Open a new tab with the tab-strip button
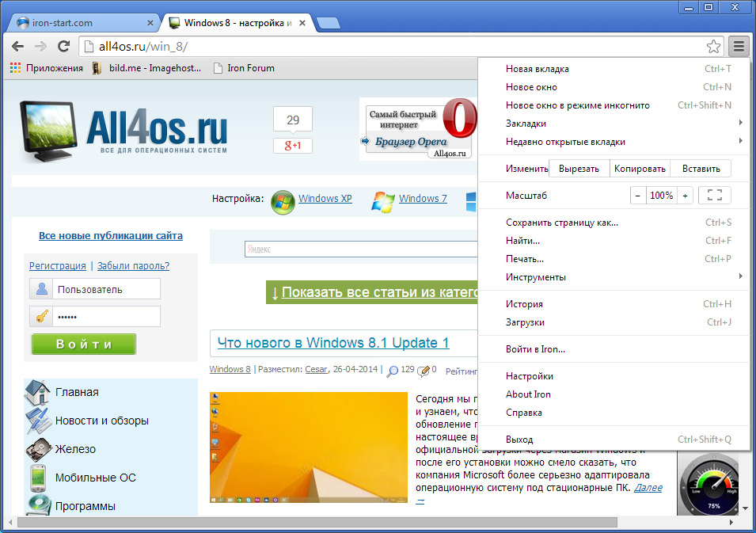Image resolution: width=756 pixels, height=533 pixels. coord(329,23)
